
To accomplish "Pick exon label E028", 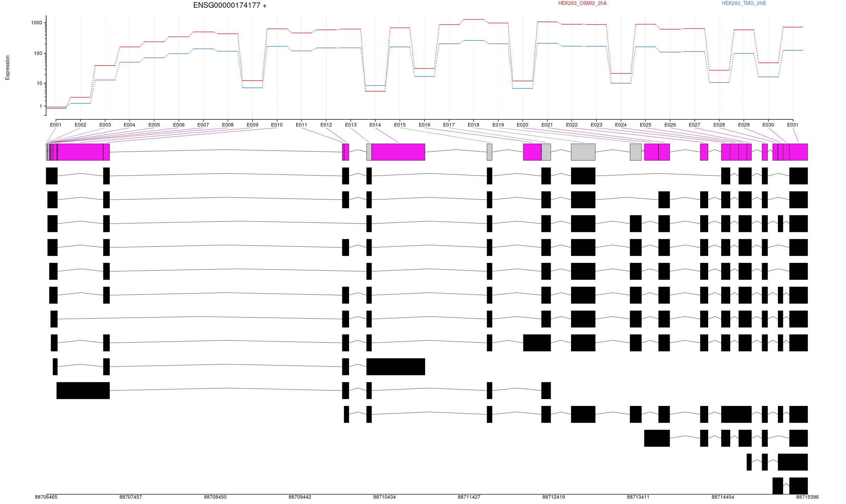I will point(719,125).
